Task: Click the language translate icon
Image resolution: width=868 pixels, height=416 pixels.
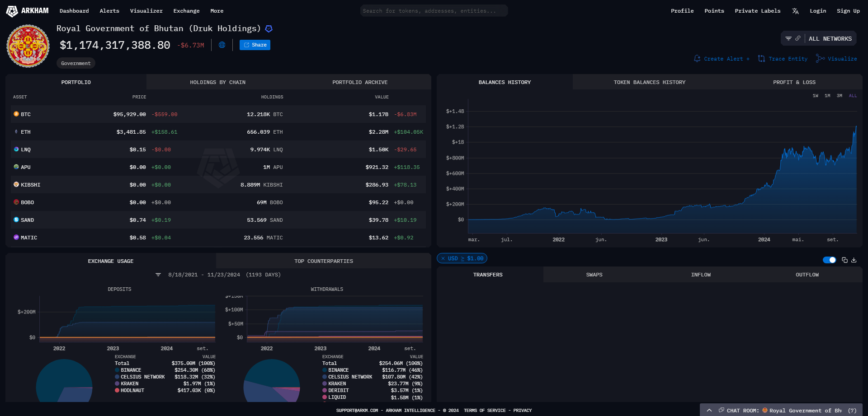Action: [x=795, y=11]
